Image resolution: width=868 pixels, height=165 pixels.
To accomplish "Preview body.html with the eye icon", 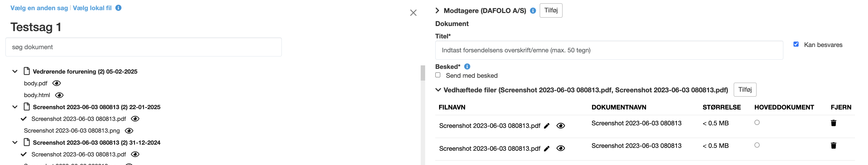I will click(59, 95).
